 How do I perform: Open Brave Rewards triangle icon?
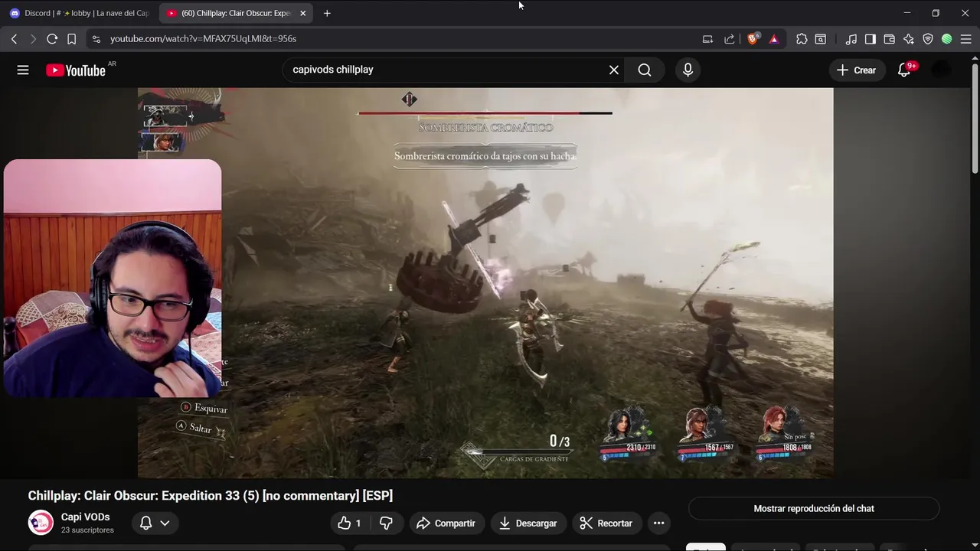[x=774, y=39]
